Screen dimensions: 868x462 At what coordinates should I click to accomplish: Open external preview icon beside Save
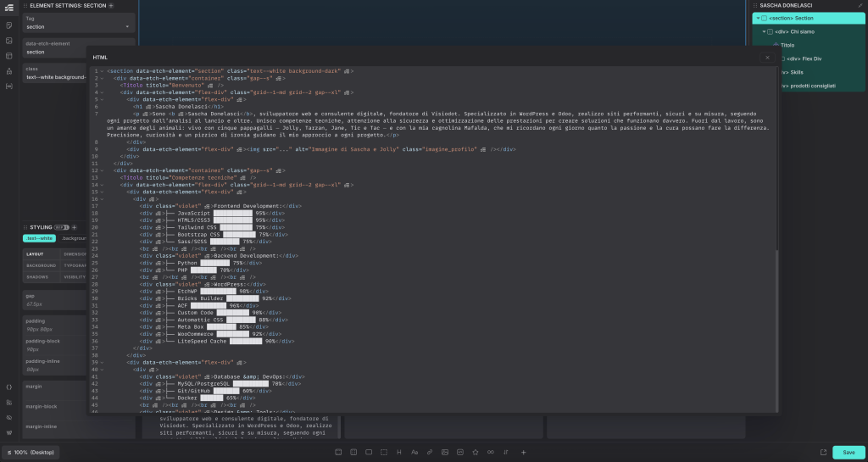point(823,452)
